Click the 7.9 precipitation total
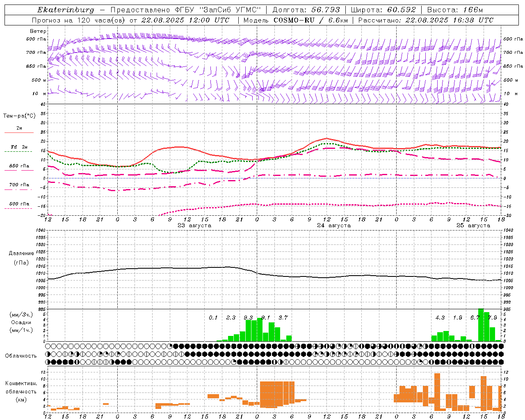The width and height of the screenshot is (525, 420). [x=493, y=317]
